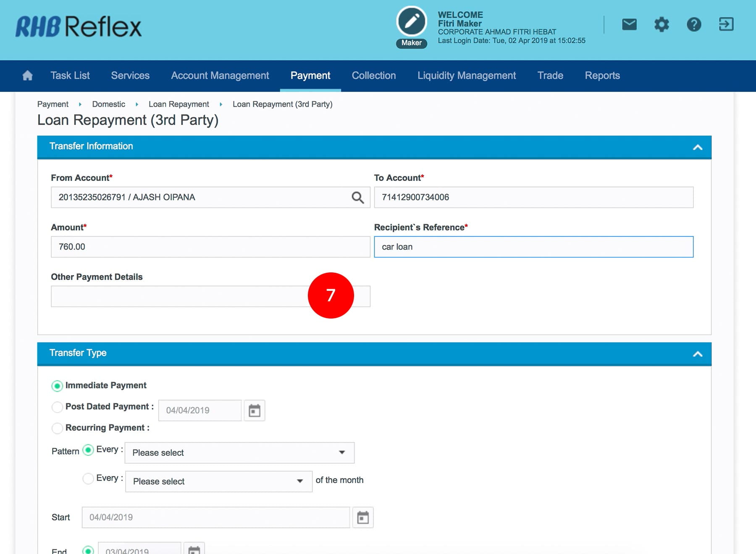Open the Collection menu
The width and height of the screenshot is (756, 554).
(x=373, y=76)
